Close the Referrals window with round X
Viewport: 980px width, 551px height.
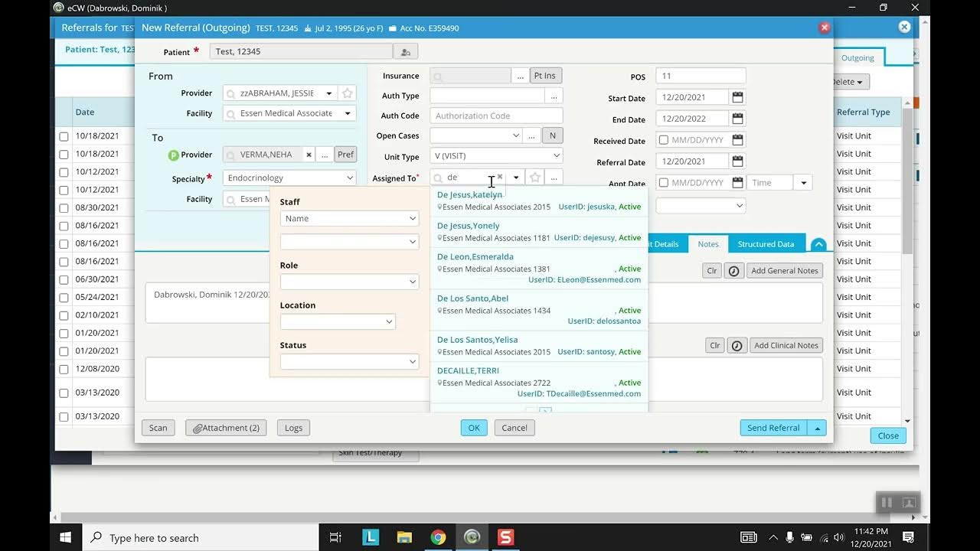(904, 27)
